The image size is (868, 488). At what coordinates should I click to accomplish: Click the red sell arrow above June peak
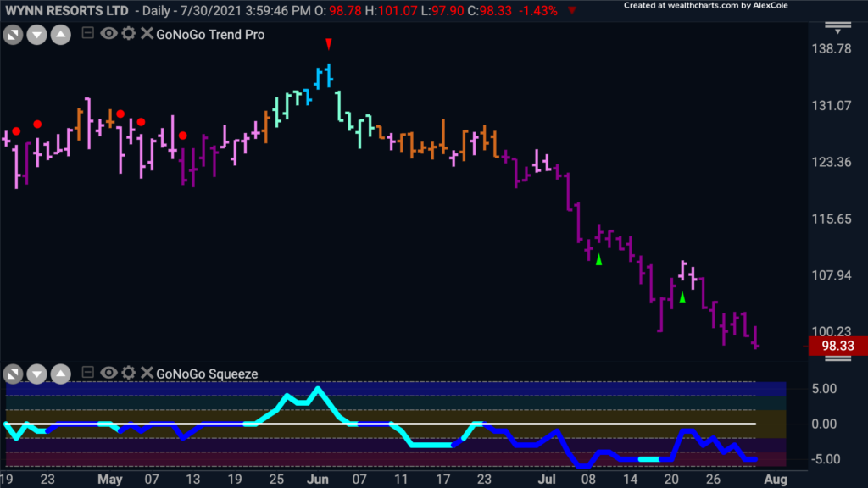[329, 44]
